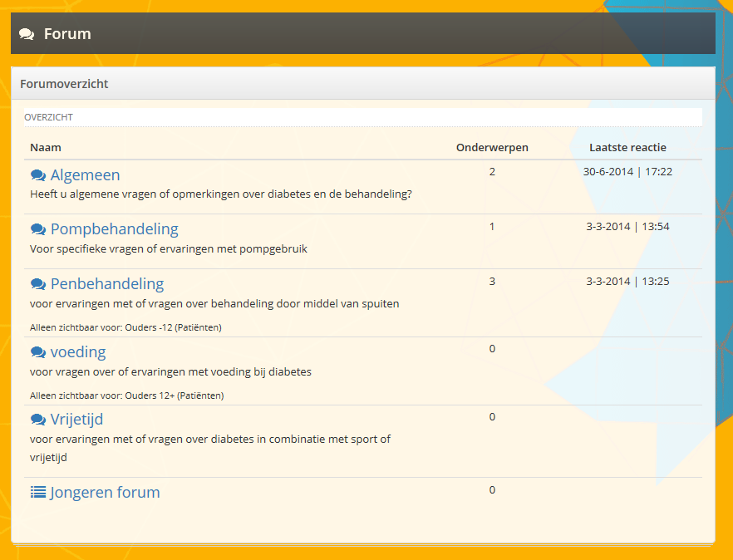Click the Onderwerpen column header

[492, 148]
